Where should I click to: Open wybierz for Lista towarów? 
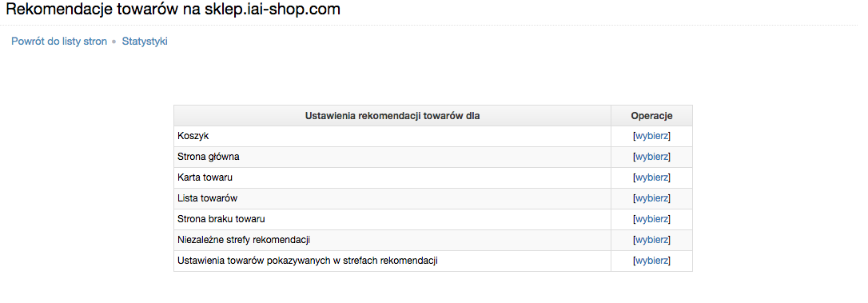[651, 197]
